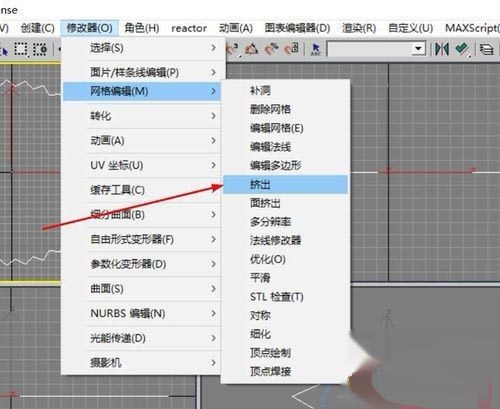
Task: Click the Align tool icon
Action: (462, 49)
